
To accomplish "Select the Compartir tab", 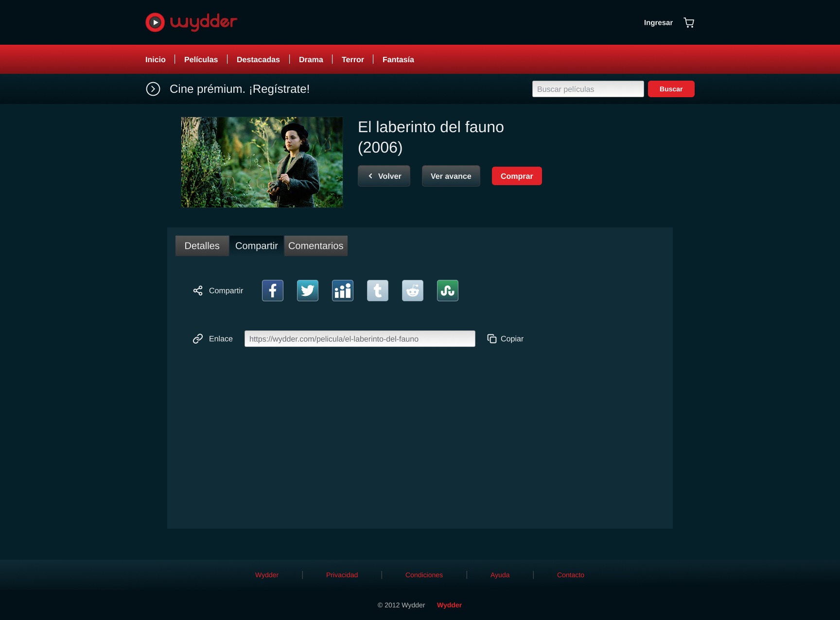I will tap(257, 246).
